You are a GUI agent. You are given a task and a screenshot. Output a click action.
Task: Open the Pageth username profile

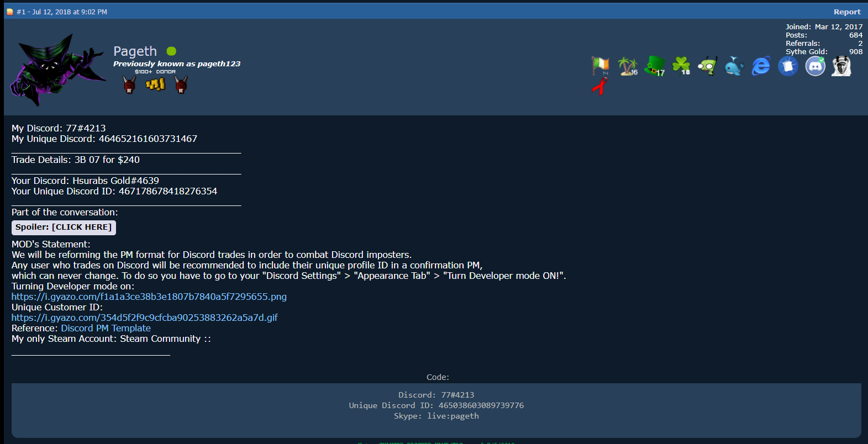click(135, 51)
